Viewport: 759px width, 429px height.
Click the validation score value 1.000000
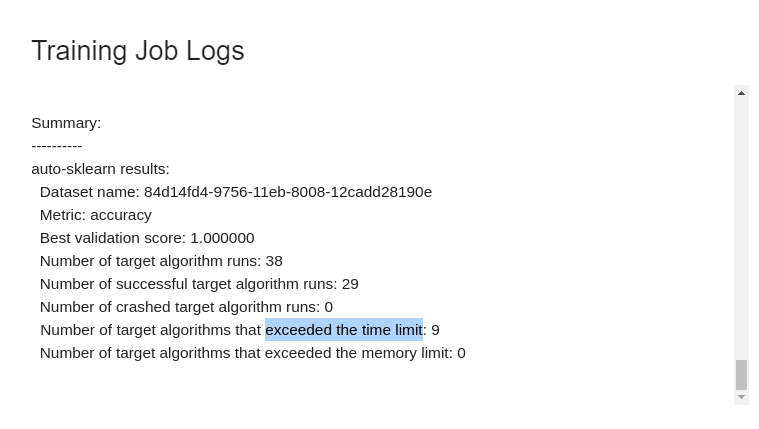tap(222, 238)
